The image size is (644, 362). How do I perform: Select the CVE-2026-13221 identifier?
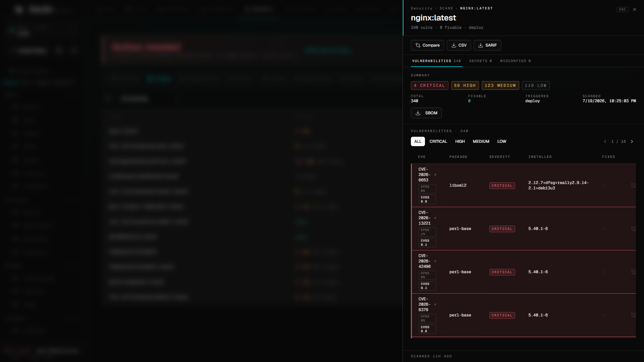[x=424, y=218]
